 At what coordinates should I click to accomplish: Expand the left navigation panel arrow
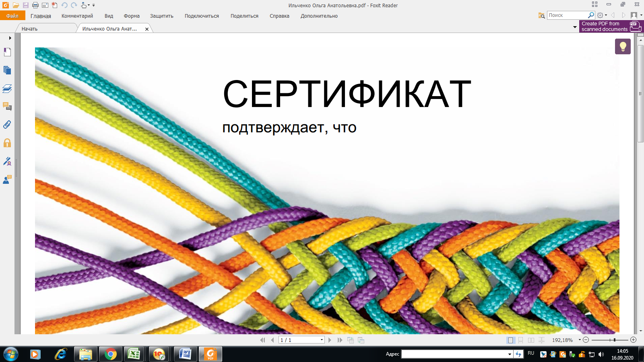(10, 38)
